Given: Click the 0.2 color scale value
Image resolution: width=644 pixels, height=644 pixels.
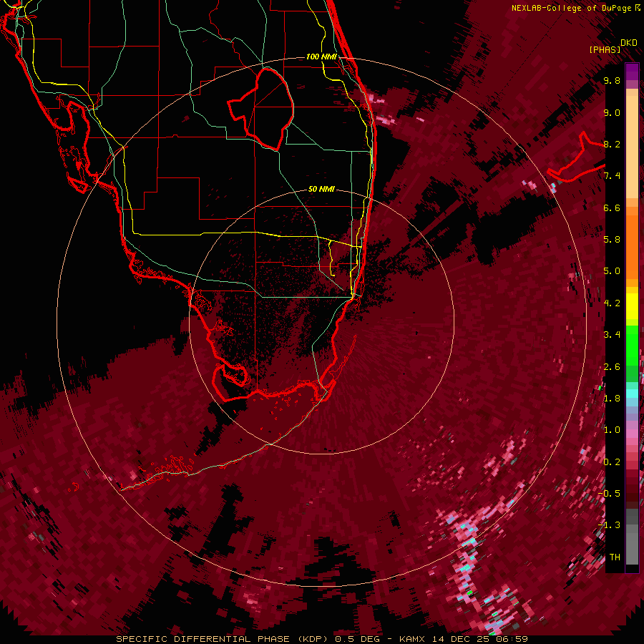Looking at the screenshot, I should [612, 462].
